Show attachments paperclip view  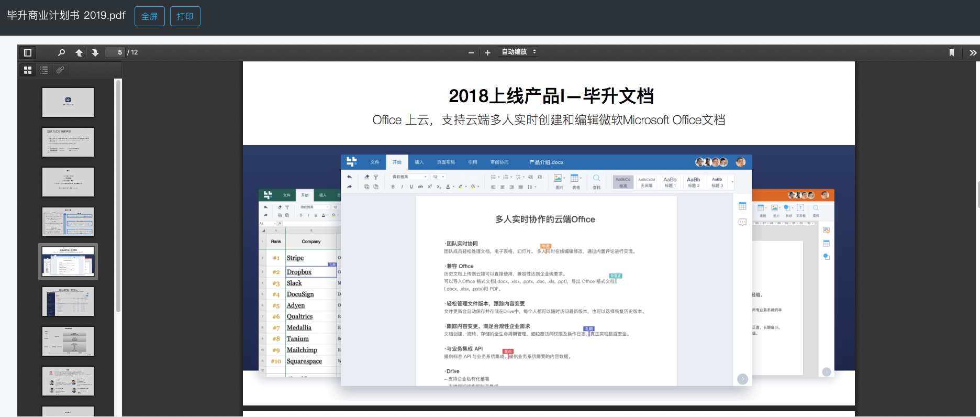[x=60, y=70]
